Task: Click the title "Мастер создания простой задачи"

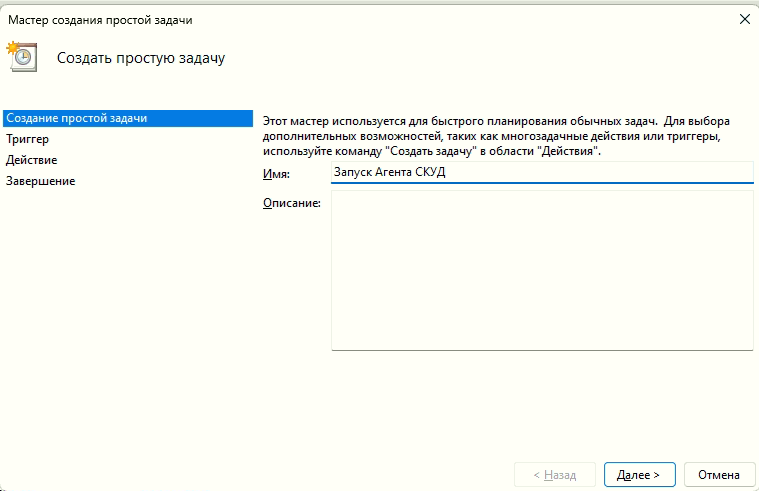Action: 100,20
